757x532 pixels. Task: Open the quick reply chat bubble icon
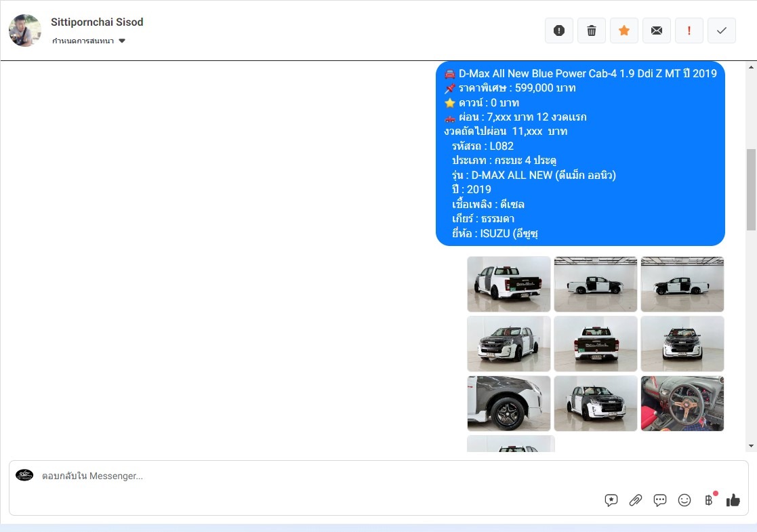660,500
